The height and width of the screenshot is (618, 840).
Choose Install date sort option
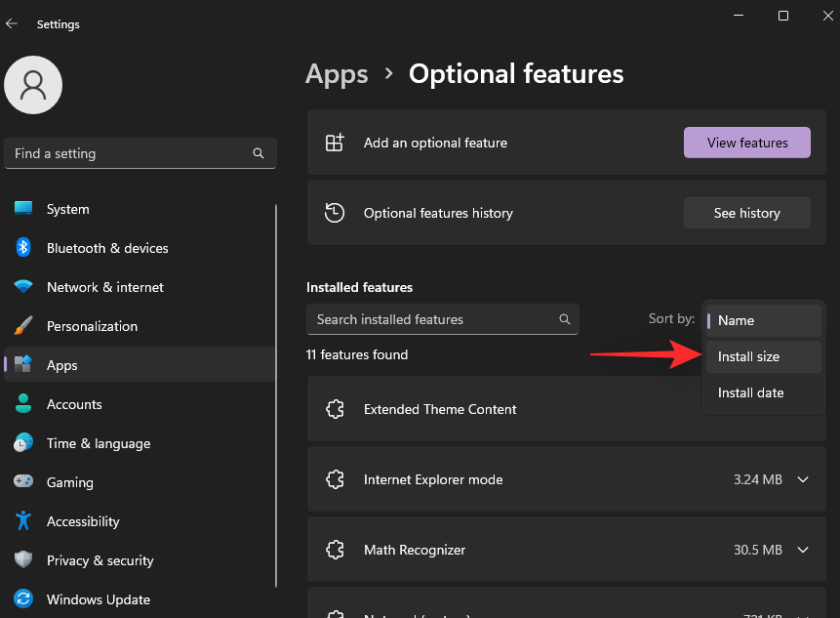763,392
